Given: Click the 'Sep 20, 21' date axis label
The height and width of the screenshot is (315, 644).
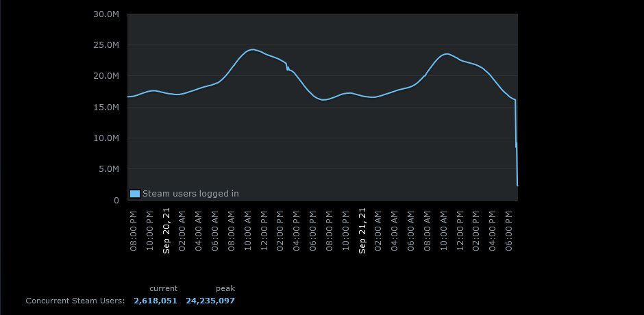Looking at the screenshot, I should click(166, 231).
